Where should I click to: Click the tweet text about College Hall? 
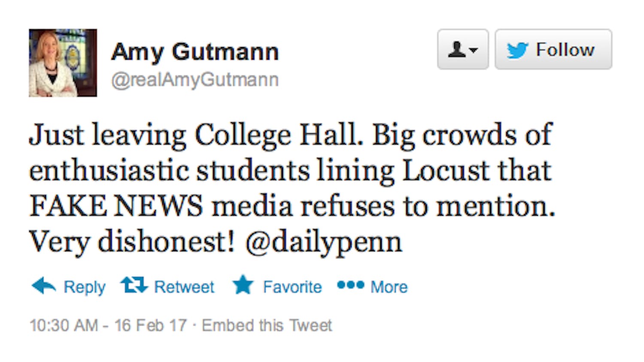click(x=290, y=136)
